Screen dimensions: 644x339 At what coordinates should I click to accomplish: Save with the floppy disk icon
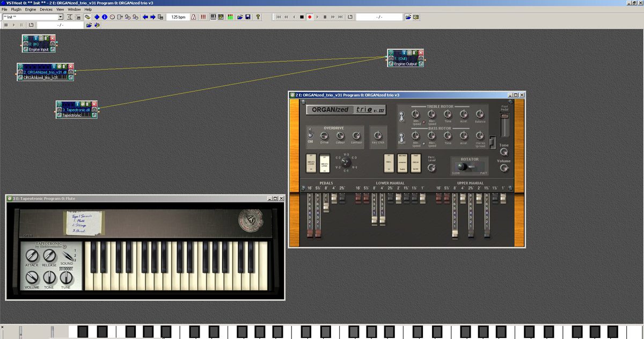pyautogui.click(x=248, y=17)
